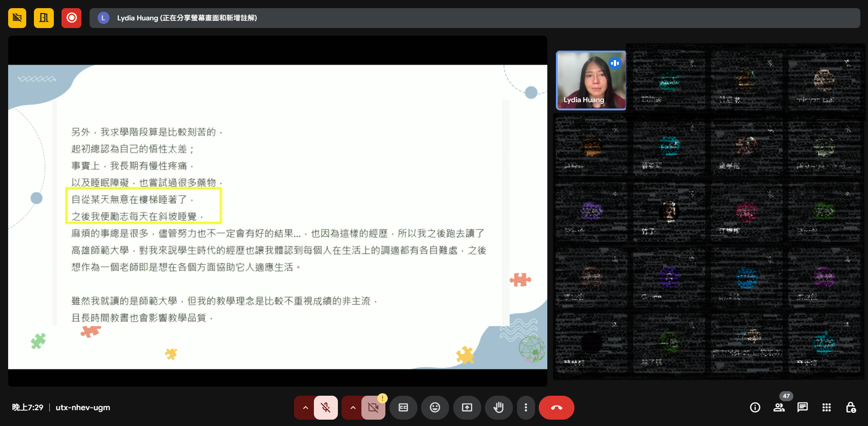868x426 pixels.
Task: Open the activities grid icon
Action: pos(826,407)
